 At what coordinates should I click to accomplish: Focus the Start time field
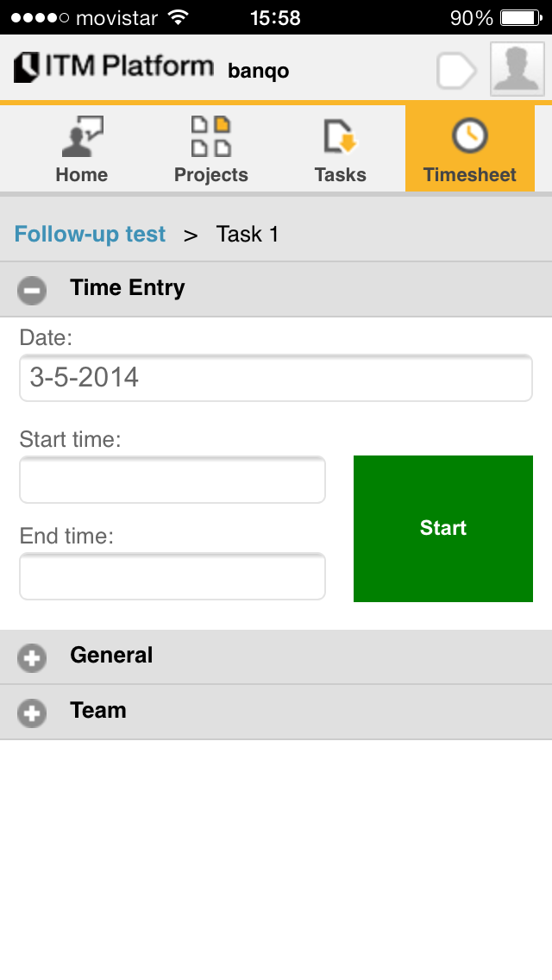click(172, 480)
